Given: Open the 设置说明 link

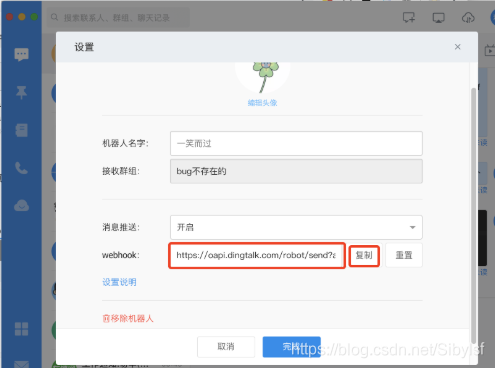Looking at the screenshot, I should click(x=119, y=282).
